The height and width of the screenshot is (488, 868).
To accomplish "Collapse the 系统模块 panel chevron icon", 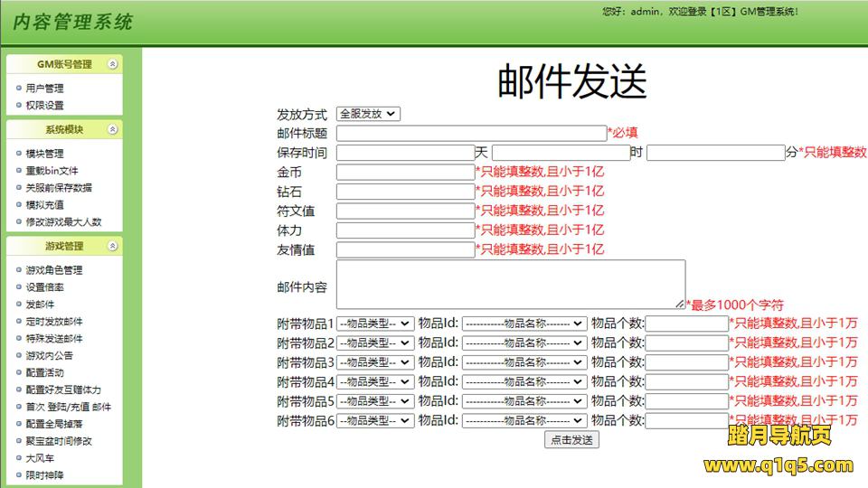I will 112,130.
